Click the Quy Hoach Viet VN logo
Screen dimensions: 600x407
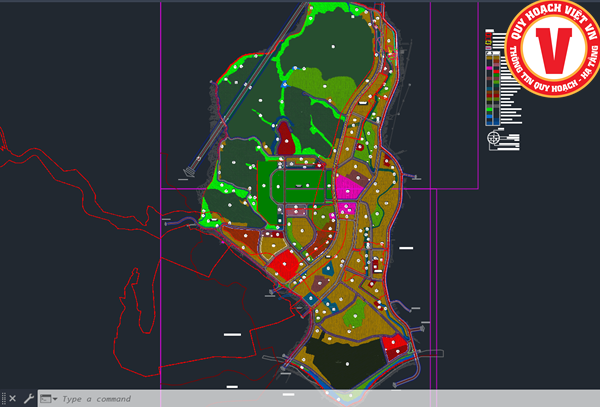(x=553, y=48)
